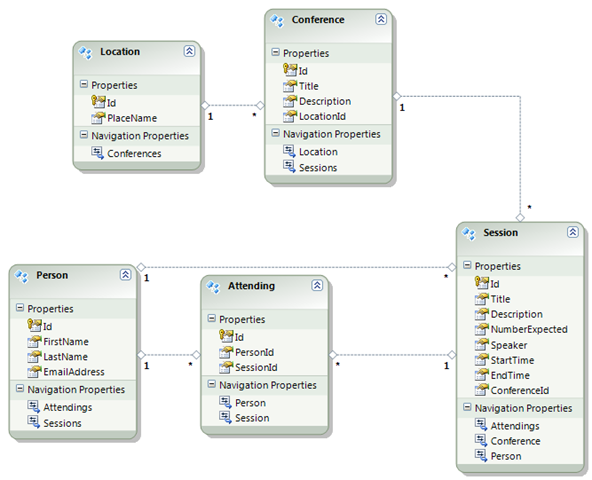
Task: Click the diamond connector atop the Session entity
Action: [x=520, y=218]
